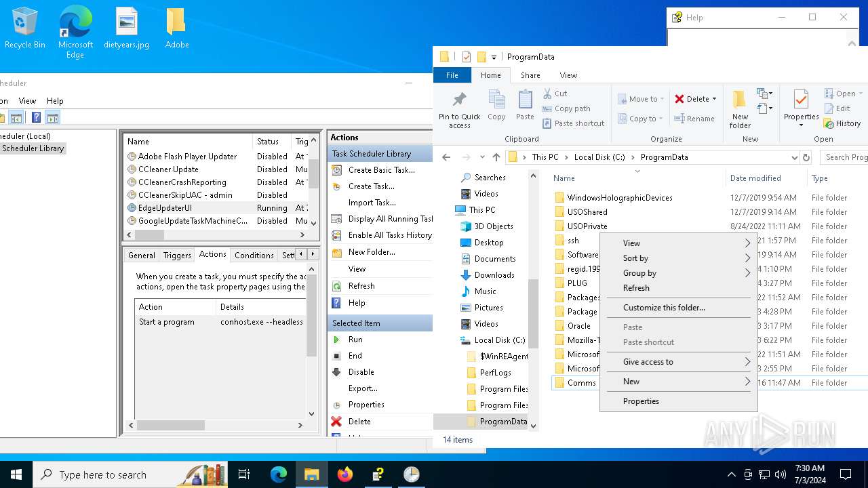Open Group by submenu in context menu
This screenshot has width=868, height=488.
pyautogui.click(x=679, y=273)
